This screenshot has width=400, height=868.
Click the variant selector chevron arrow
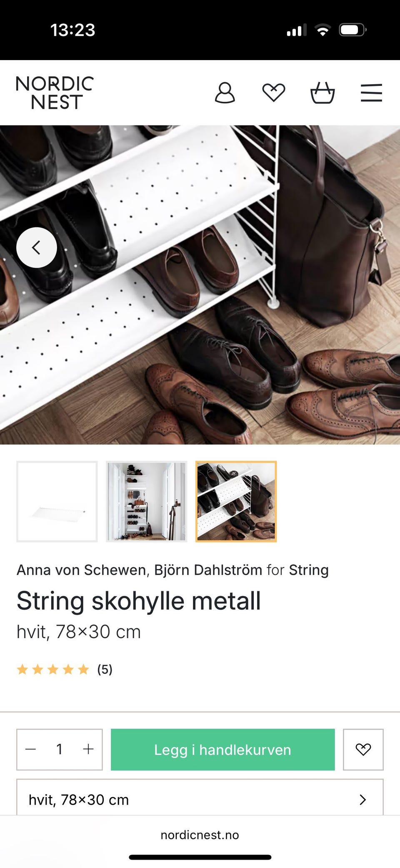coord(363,800)
